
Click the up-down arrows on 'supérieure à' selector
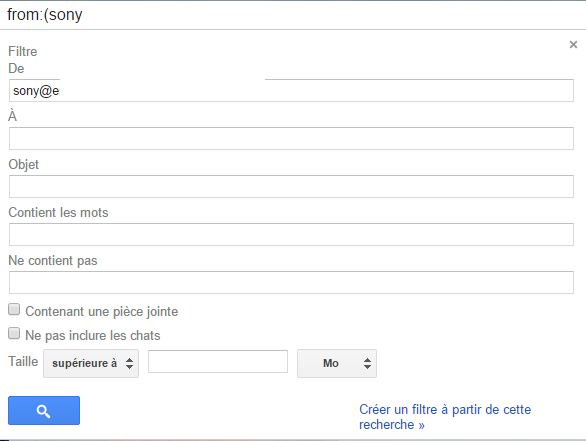point(129,363)
